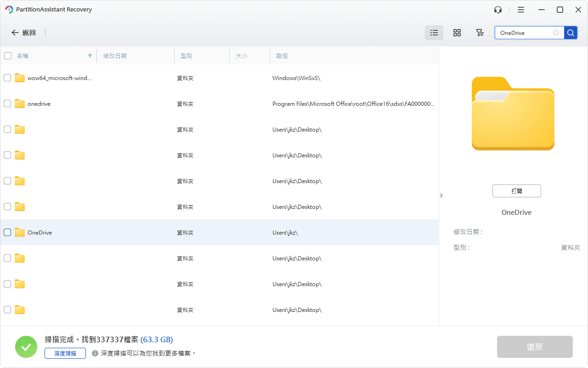
Task: Sort by 大小 column header
Action: [242, 56]
